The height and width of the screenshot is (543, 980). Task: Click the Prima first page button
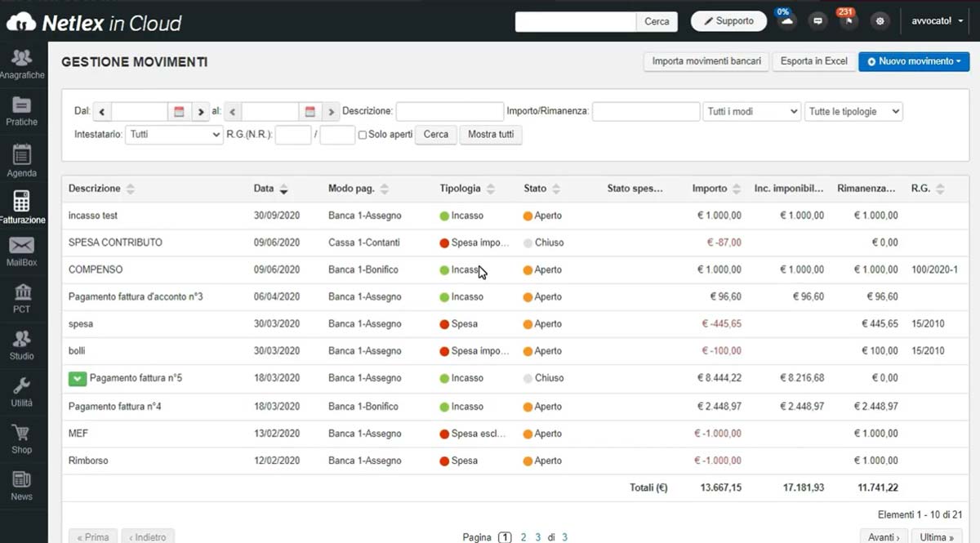(x=93, y=536)
